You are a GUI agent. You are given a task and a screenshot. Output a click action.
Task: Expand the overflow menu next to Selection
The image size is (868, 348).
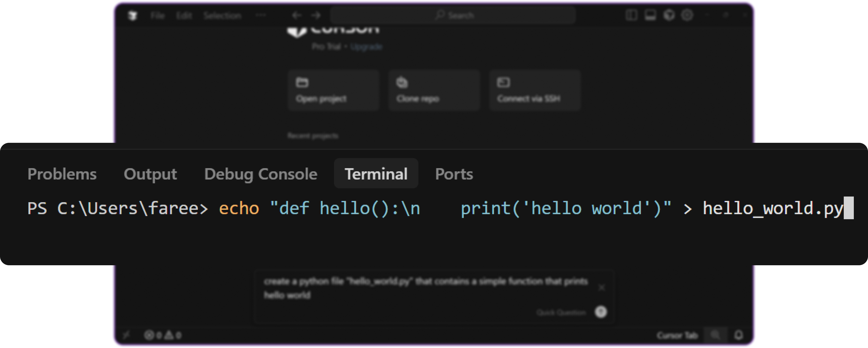261,15
